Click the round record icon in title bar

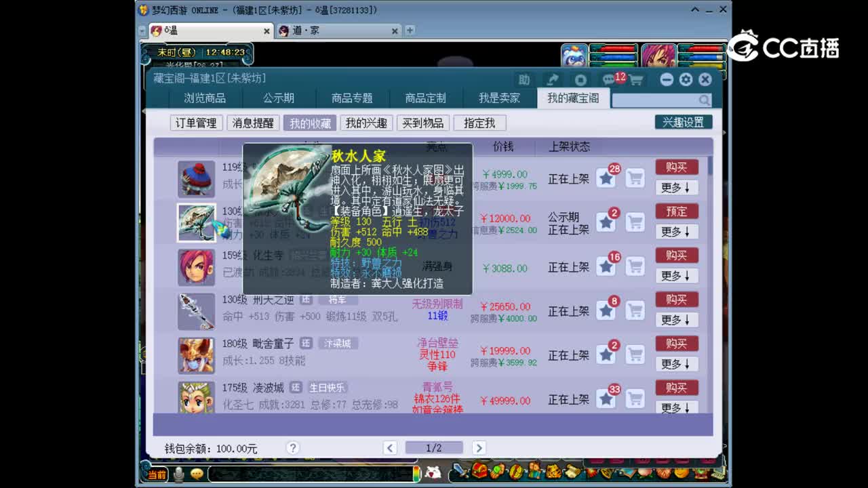click(x=580, y=79)
